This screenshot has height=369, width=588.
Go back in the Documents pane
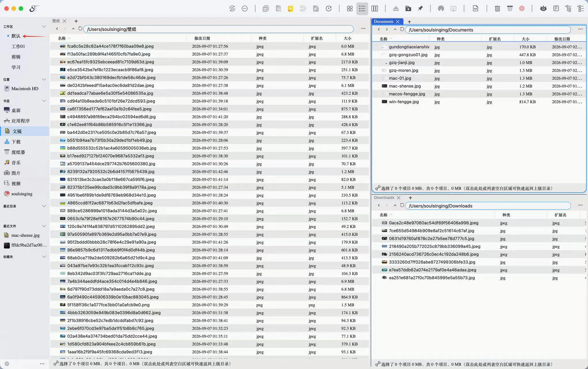(379, 29)
